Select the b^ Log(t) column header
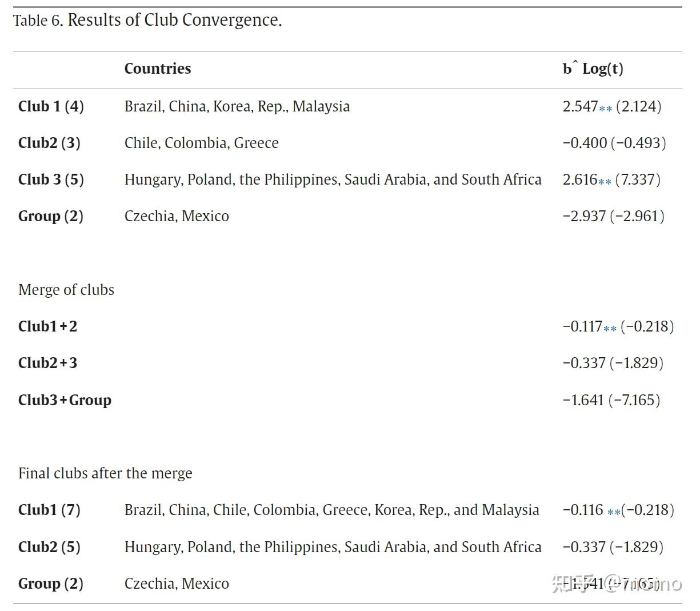Viewport: 700px width, 611px height. [x=593, y=69]
